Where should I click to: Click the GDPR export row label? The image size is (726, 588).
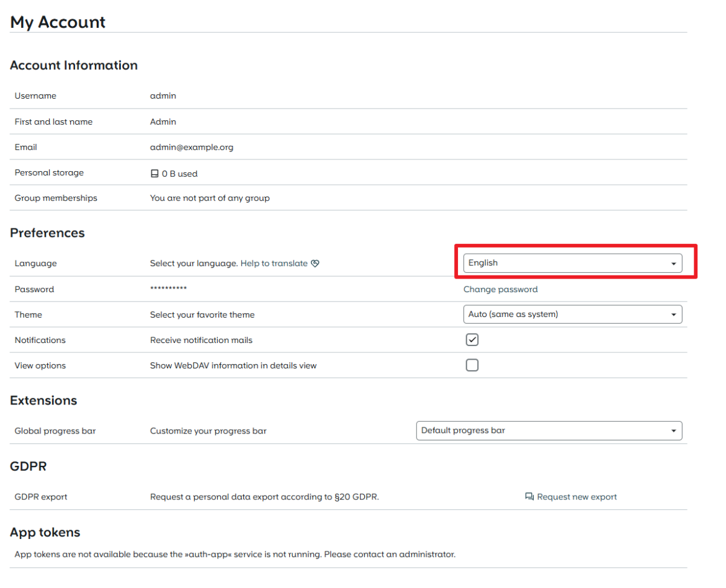(x=41, y=497)
